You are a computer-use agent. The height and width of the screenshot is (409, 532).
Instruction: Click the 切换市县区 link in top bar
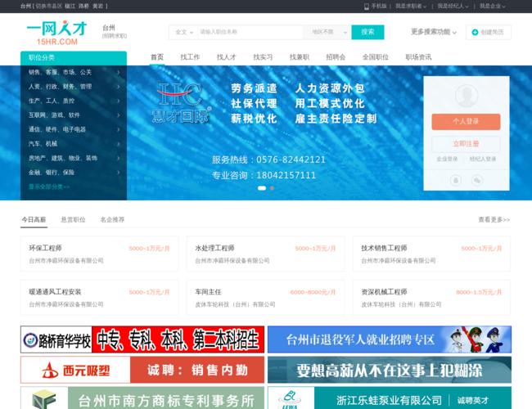click(49, 6)
